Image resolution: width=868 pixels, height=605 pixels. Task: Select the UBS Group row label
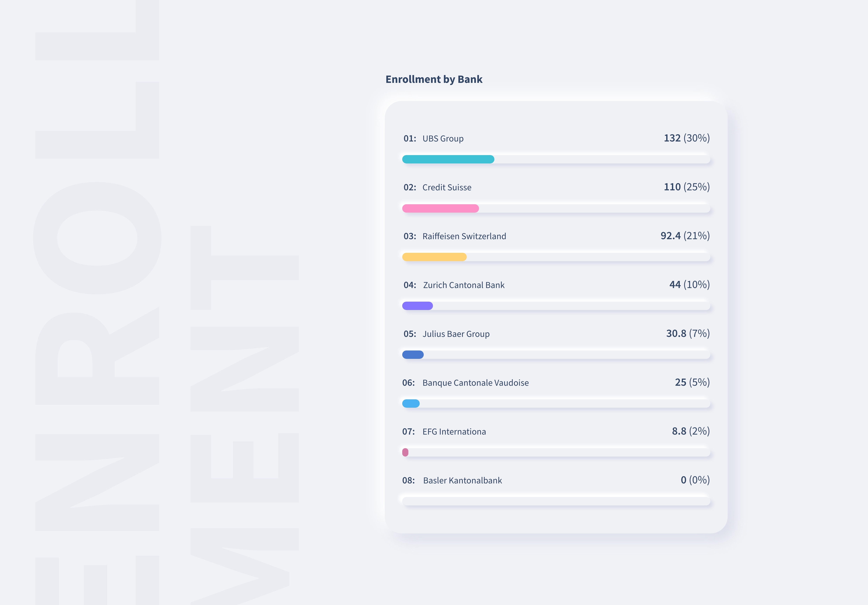[x=443, y=139]
